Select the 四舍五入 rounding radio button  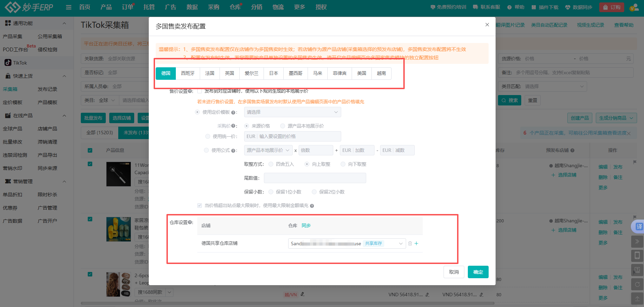pos(271,164)
